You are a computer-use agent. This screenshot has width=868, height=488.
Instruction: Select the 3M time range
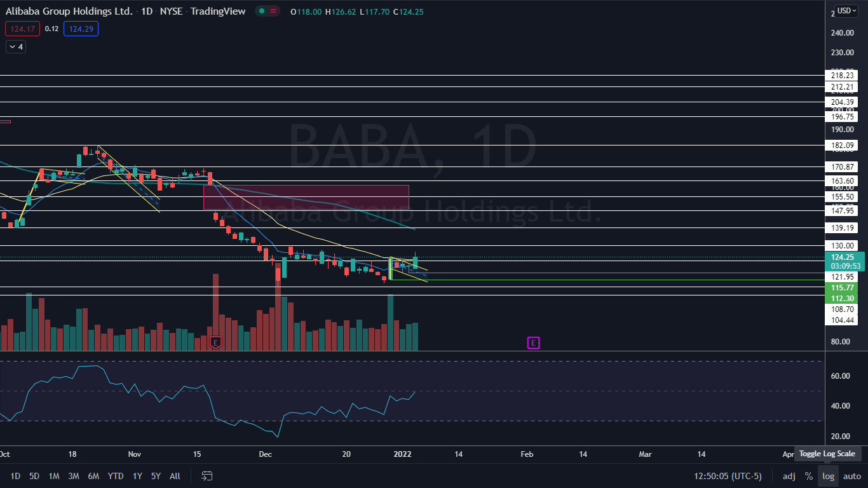tap(73, 476)
